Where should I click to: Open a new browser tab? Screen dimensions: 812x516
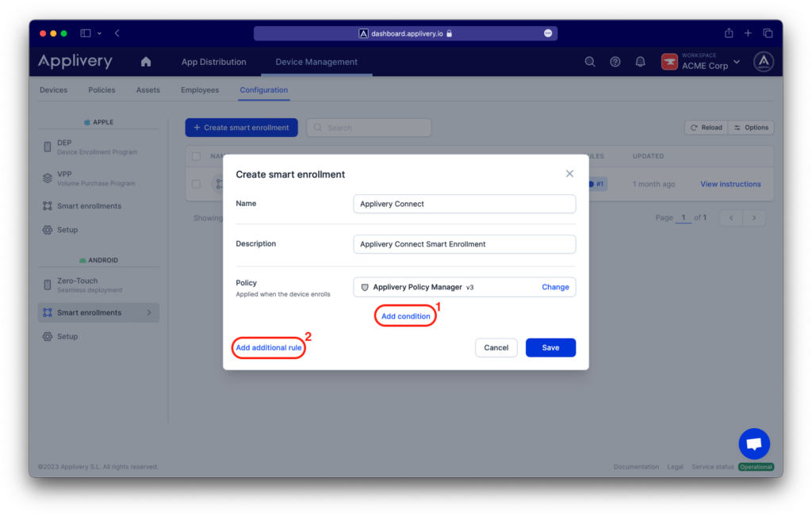(x=748, y=33)
